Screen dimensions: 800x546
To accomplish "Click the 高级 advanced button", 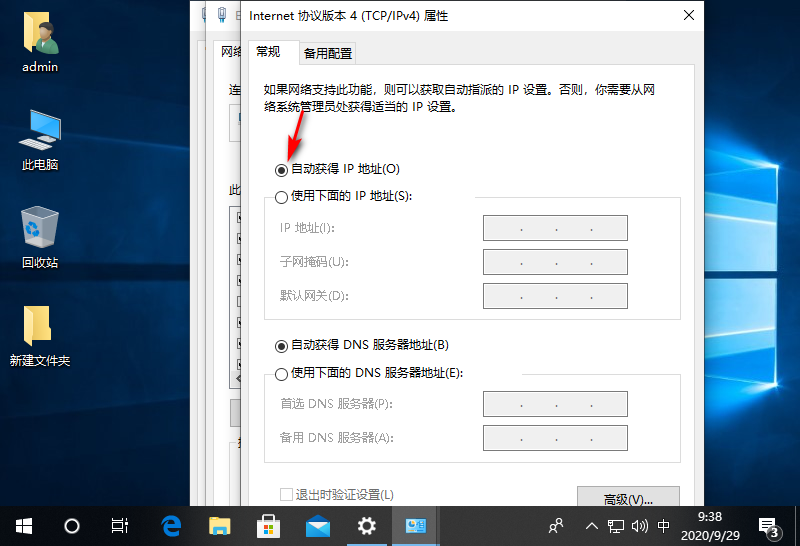I will [x=628, y=499].
